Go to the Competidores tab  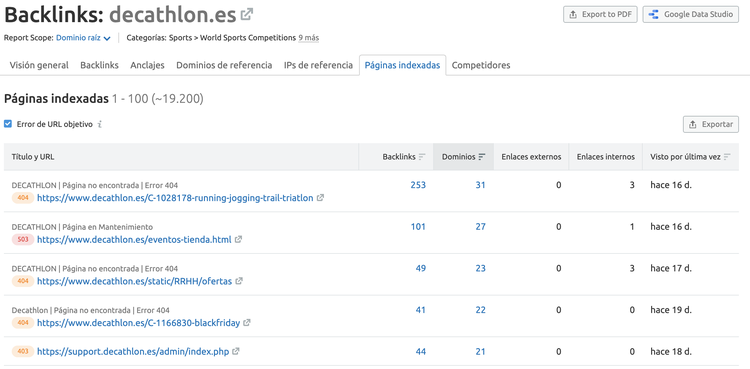[481, 65]
